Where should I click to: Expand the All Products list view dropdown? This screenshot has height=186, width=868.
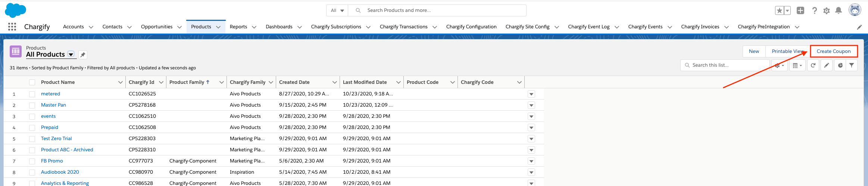point(71,54)
